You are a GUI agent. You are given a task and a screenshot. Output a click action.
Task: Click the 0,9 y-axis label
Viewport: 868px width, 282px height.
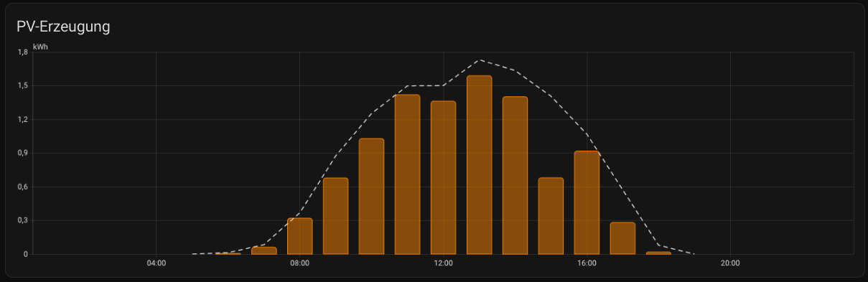click(22, 153)
